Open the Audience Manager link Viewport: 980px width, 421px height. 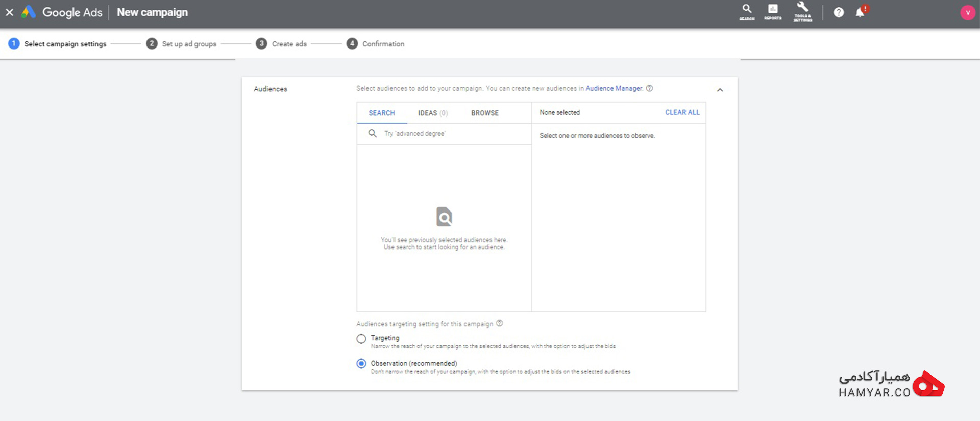pyautogui.click(x=614, y=88)
